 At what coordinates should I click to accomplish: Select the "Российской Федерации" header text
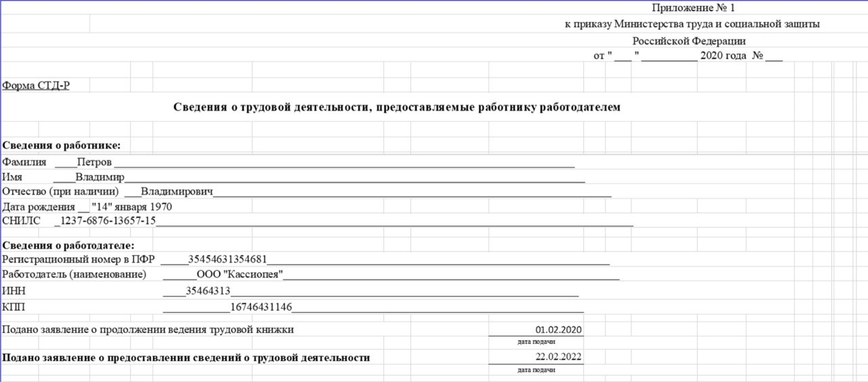(689, 41)
